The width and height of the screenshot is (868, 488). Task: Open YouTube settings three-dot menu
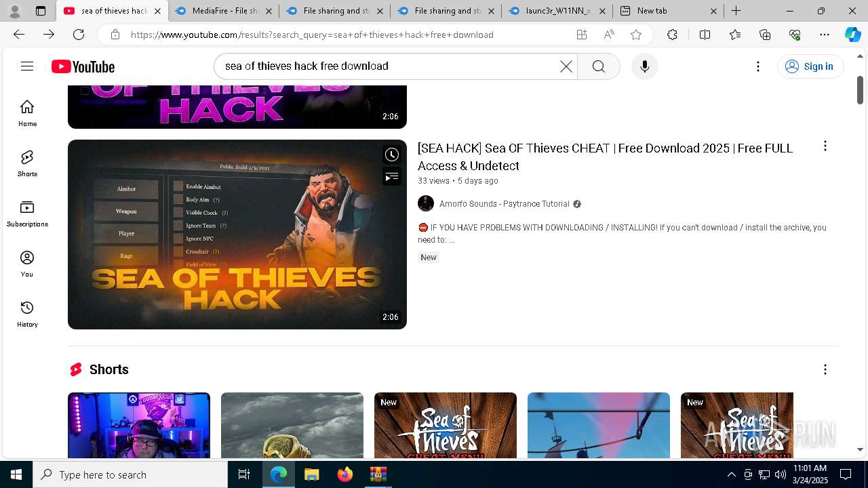pyautogui.click(x=758, y=66)
